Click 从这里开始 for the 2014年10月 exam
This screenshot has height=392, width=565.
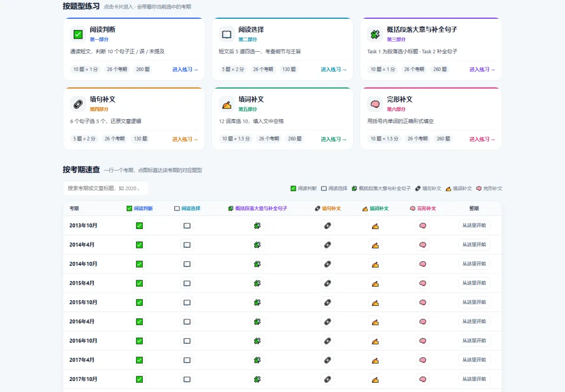click(474, 264)
